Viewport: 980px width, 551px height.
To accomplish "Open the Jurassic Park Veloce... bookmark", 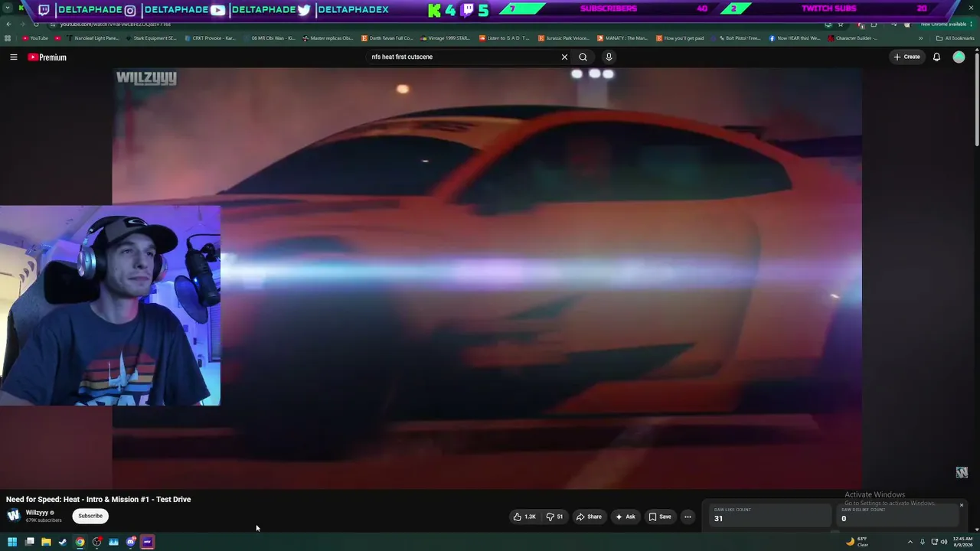I will (x=563, y=38).
